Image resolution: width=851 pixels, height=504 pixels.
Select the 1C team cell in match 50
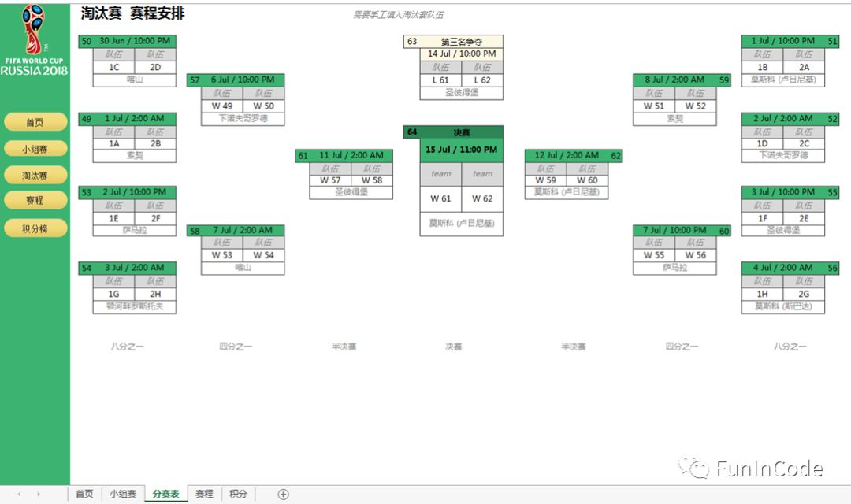point(114,67)
